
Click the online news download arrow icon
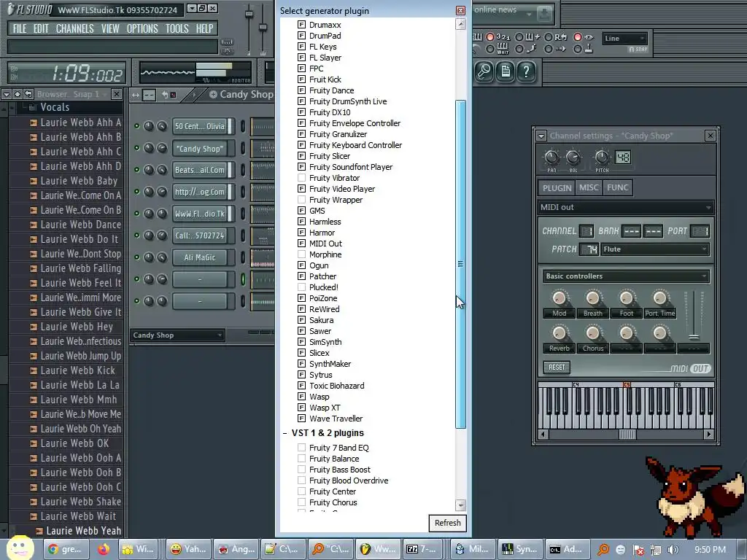coord(545,15)
